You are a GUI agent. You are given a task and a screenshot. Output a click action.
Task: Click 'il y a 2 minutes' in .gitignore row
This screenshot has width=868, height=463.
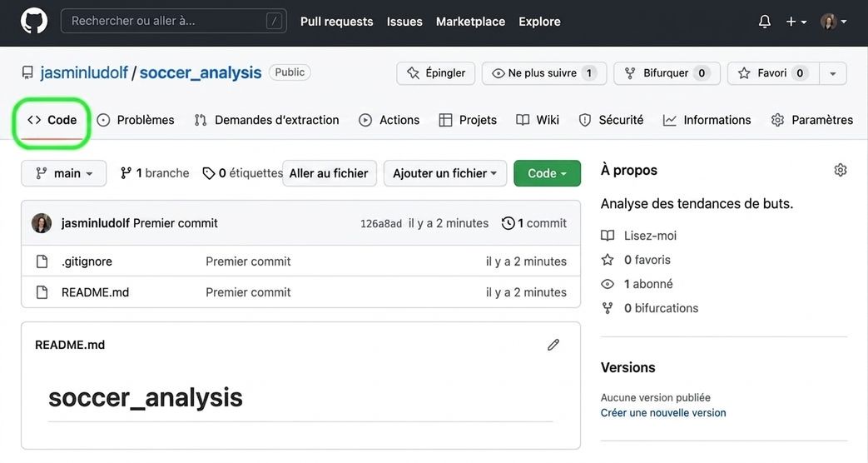pyautogui.click(x=527, y=261)
